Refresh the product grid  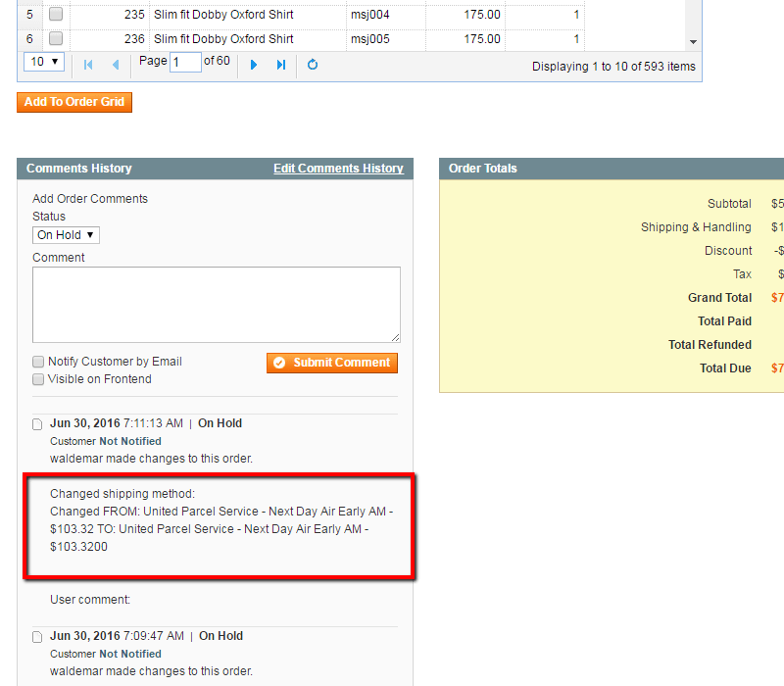tap(313, 65)
